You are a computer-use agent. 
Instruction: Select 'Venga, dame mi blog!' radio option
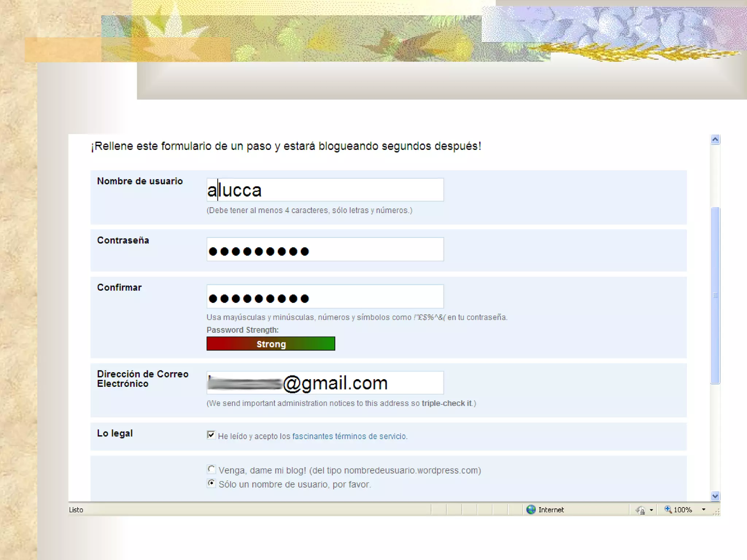pyautogui.click(x=211, y=469)
